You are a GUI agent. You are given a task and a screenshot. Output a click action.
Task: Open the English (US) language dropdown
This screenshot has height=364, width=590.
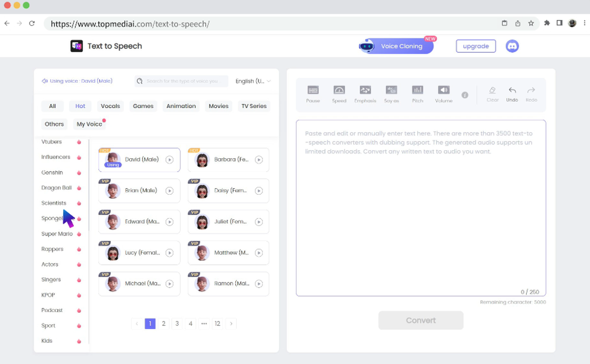pos(253,81)
